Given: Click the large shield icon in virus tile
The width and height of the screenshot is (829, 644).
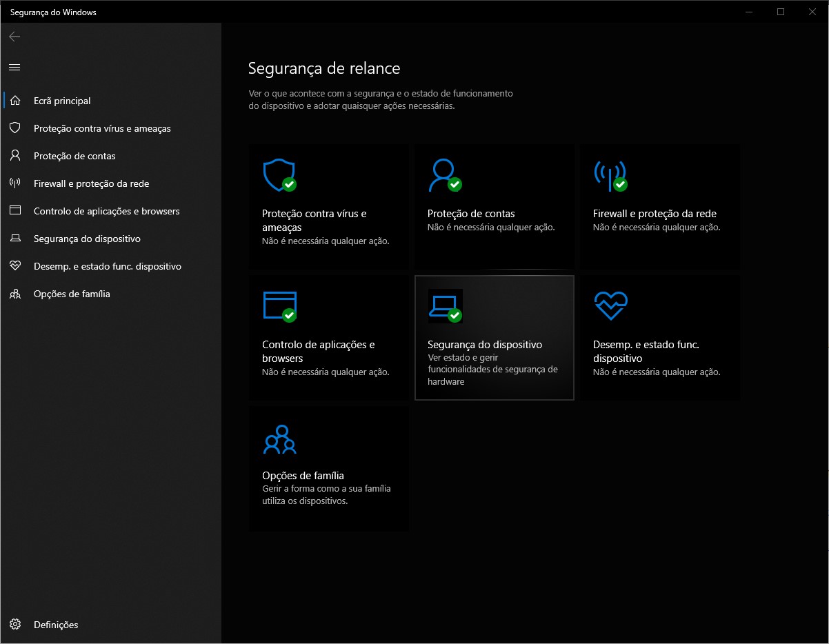Looking at the screenshot, I should pyautogui.click(x=279, y=175).
